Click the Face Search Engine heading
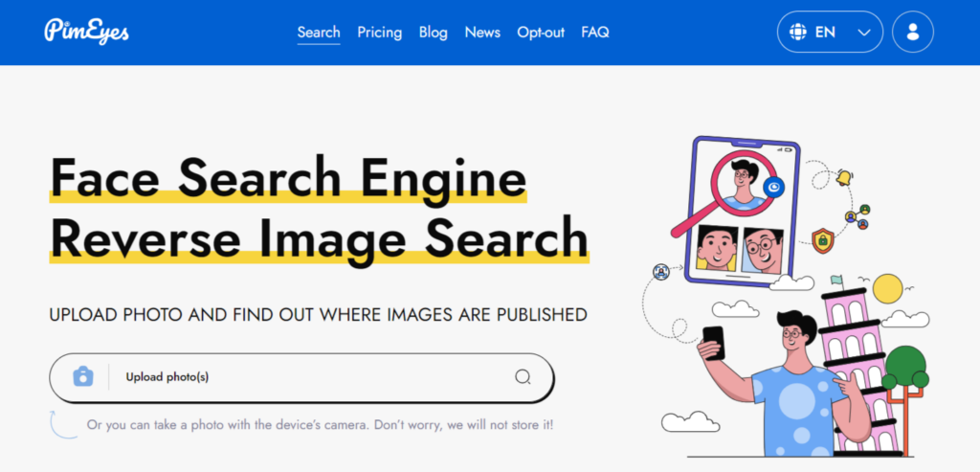The image size is (980, 472). click(288, 177)
